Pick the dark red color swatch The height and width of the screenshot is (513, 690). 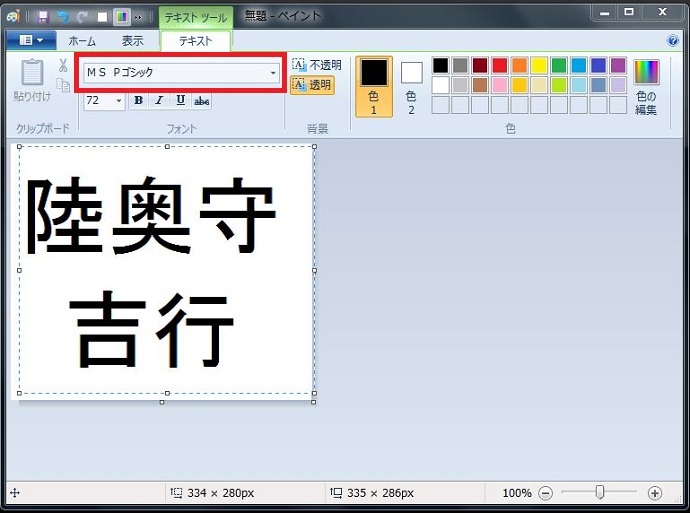point(480,66)
